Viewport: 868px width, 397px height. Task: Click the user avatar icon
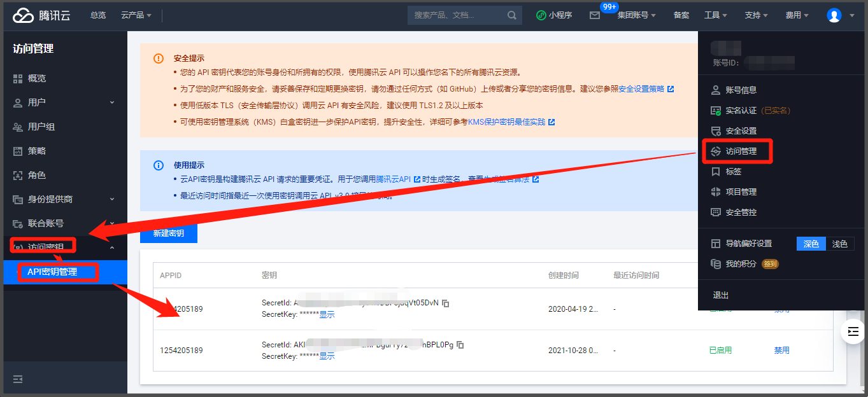click(x=834, y=15)
